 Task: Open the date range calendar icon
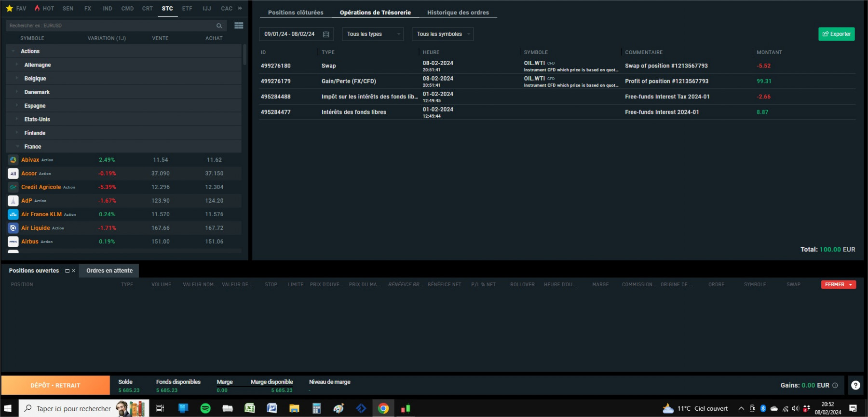click(x=326, y=34)
